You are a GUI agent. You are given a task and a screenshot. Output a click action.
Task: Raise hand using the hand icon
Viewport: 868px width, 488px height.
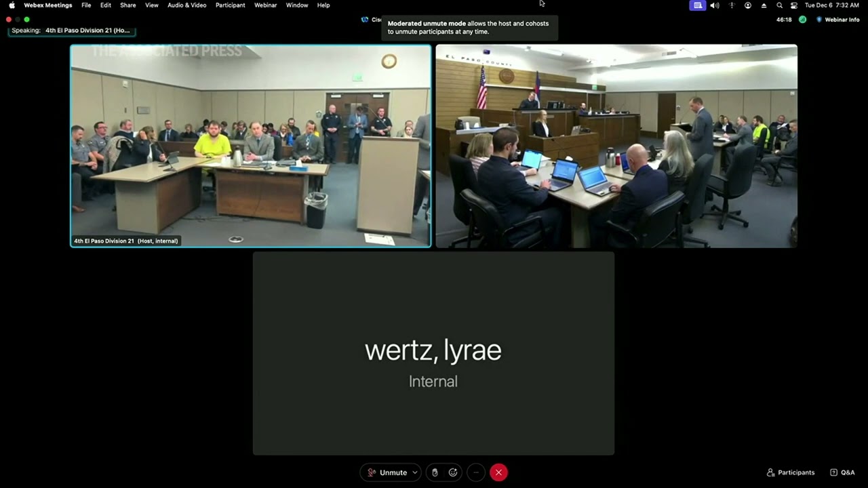tap(435, 472)
